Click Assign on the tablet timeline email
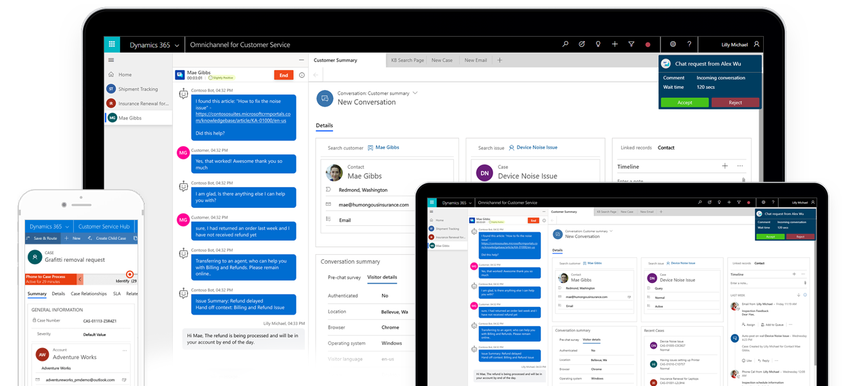 point(748,325)
